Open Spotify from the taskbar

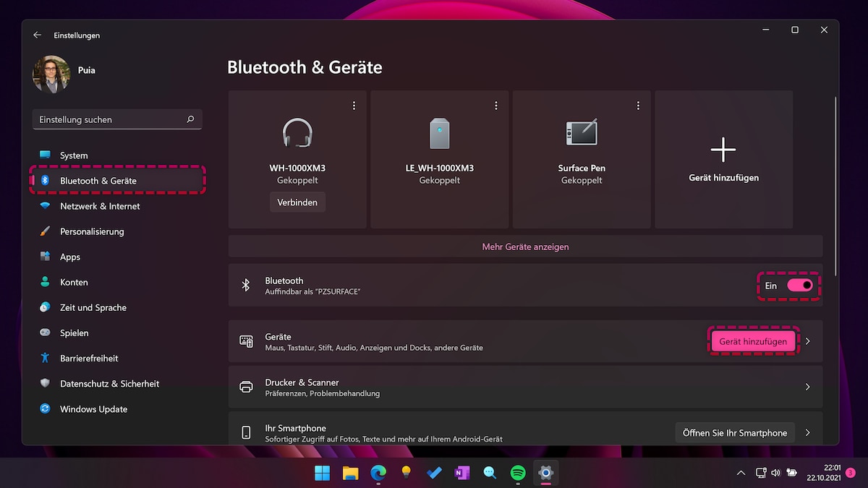(517, 473)
